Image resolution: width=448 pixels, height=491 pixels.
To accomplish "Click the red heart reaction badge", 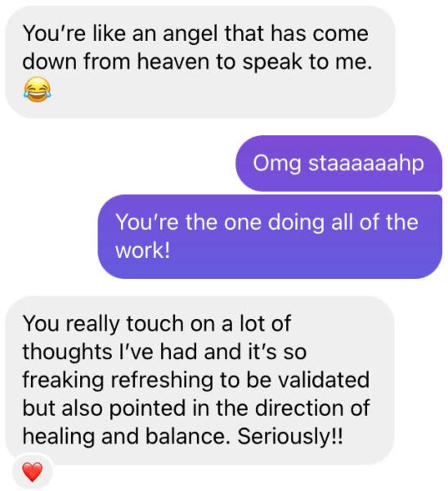I will pos(33,472).
